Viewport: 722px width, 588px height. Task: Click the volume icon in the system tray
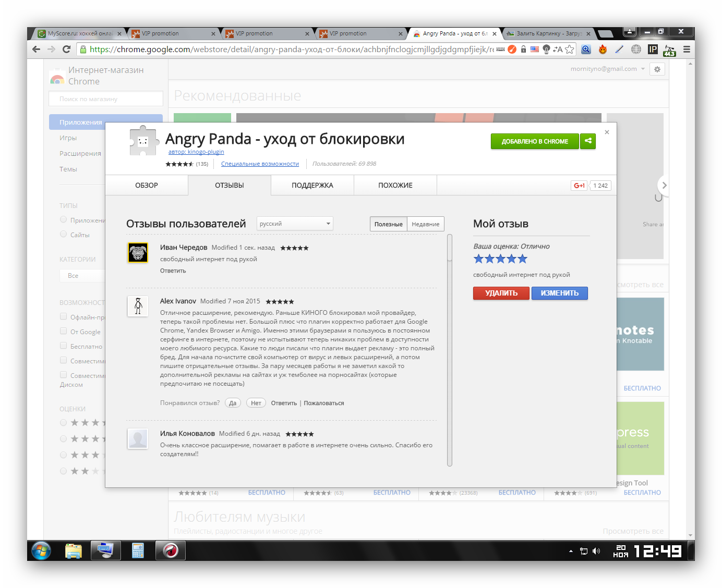(596, 551)
